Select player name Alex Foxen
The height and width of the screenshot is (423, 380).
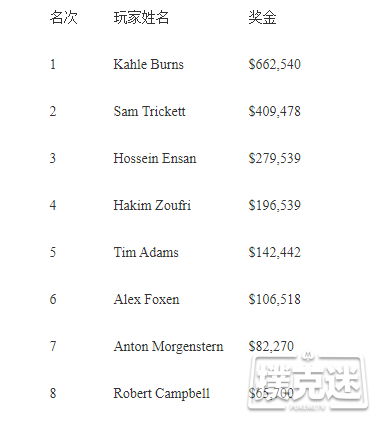[146, 299]
